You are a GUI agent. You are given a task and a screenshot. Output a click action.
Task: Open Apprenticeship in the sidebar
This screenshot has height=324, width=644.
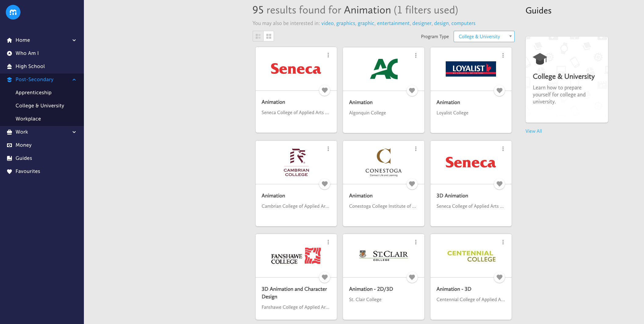34,93
